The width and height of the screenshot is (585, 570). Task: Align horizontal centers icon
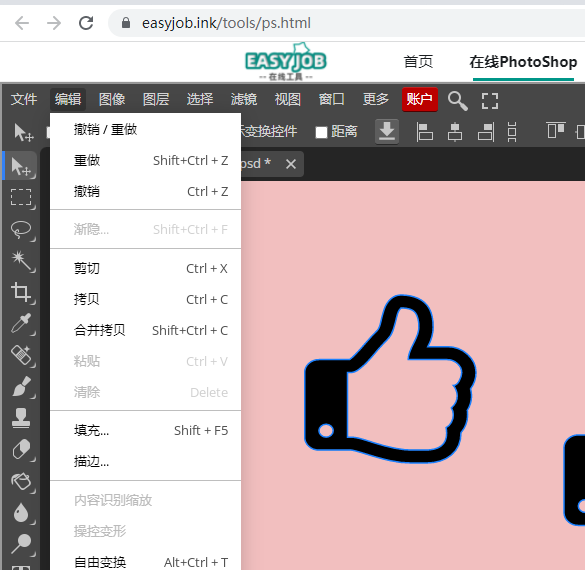tap(455, 132)
